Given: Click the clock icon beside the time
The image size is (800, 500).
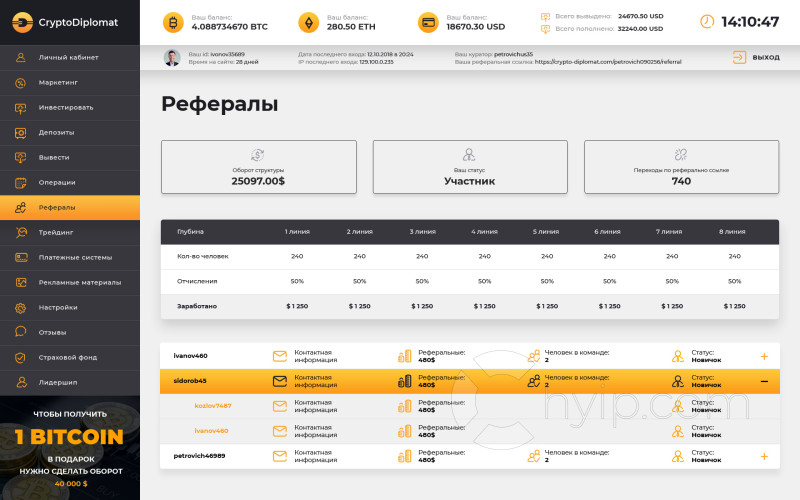Looking at the screenshot, I should [707, 21].
